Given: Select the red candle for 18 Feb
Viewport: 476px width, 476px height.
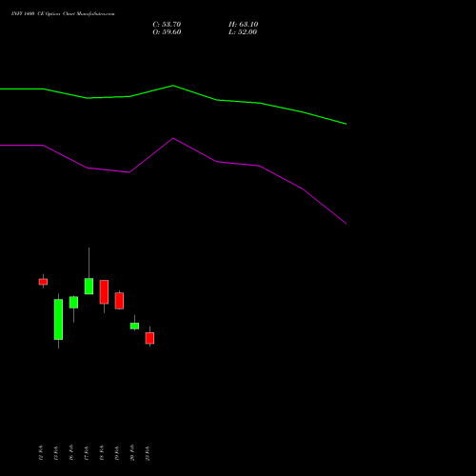Looking at the screenshot, I should tap(104, 292).
